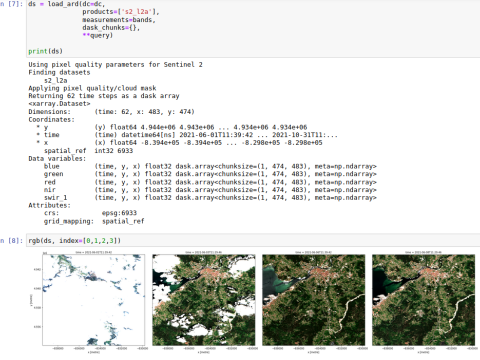
Task: Click the crs: epsg:6933 attribute line
Action: pyautogui.click(x=90, y=213)
